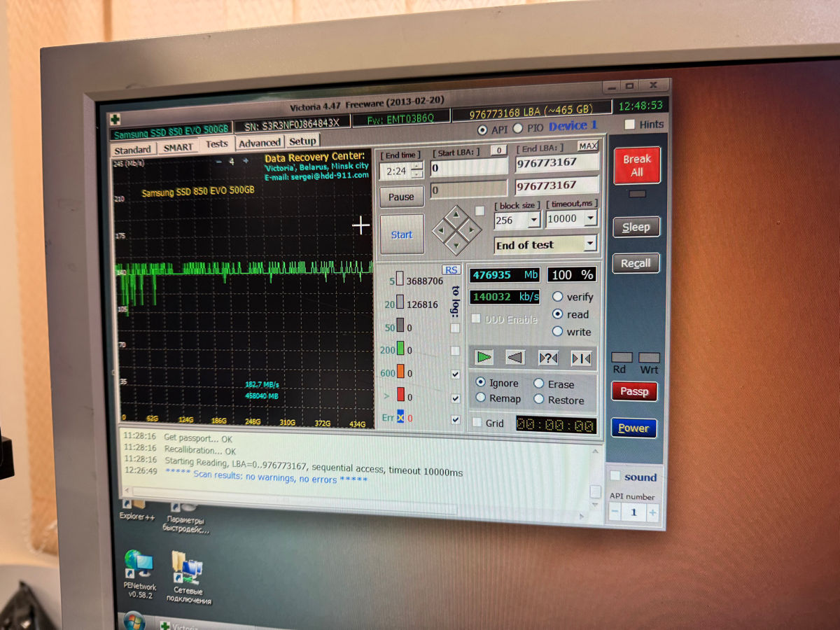The height and width of the screenshot is (630, 840).
Task: Select the Remap bad block action
Action: (481, 398)
